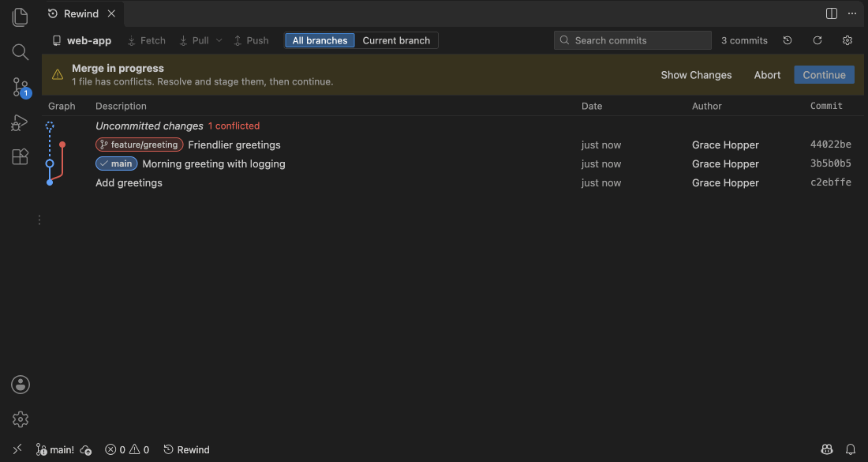Open the Run and Debug view

20,122
